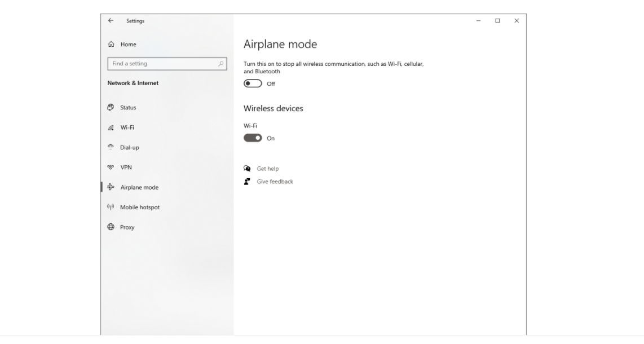Open the Get help link
This screenshot has height=344, width=644.
tap(267, 169)
